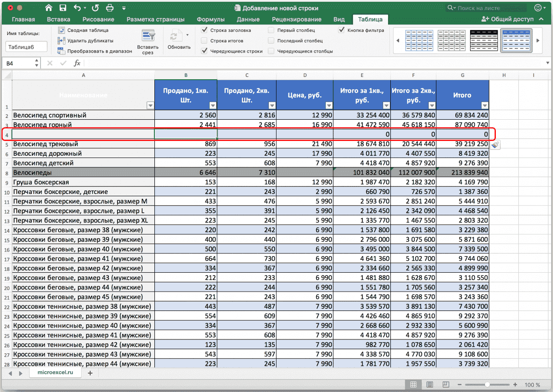Image resolution: width=553 pixels, height=392 pixels.
Task: Click the Home icon in title bar
Action: point(49,8)
